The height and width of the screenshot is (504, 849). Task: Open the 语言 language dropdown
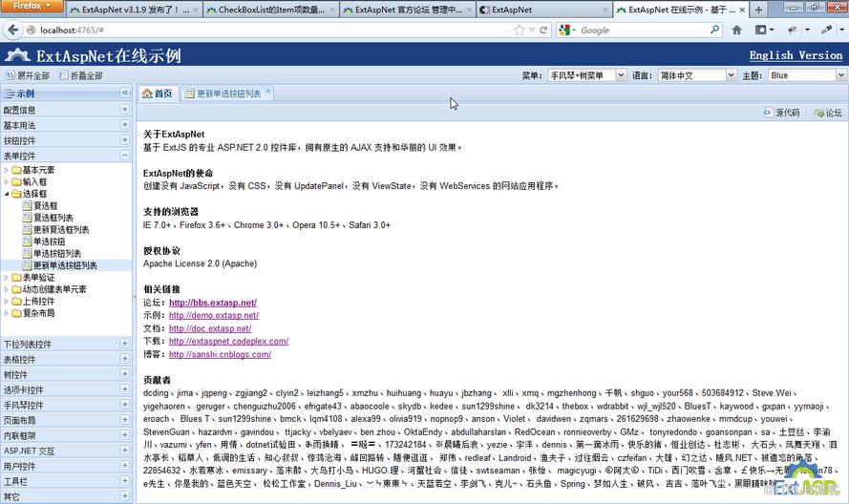[x=731, y=75]
